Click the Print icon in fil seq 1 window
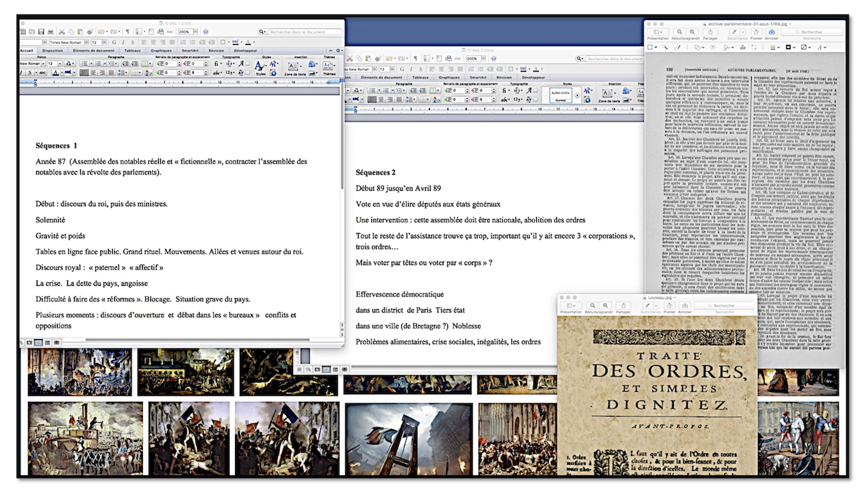Screen dimensions: 868x494 (50, 31)
